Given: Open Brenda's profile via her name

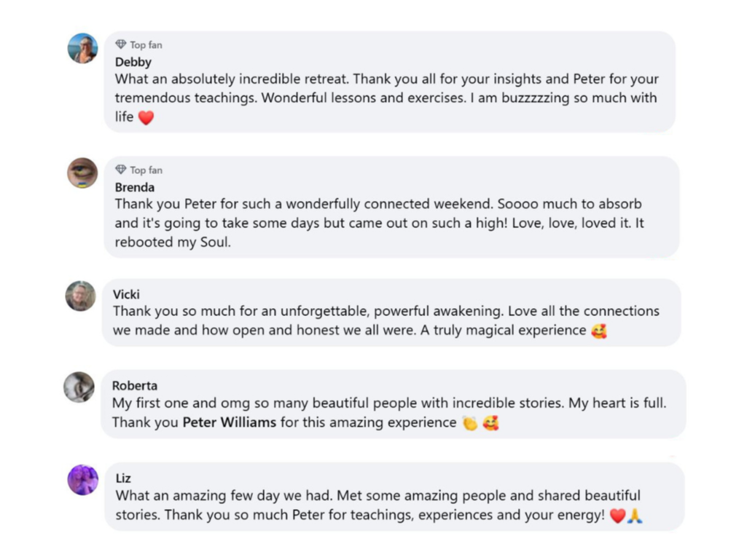Looking at the screenshot, I should [x=135, y=187].
